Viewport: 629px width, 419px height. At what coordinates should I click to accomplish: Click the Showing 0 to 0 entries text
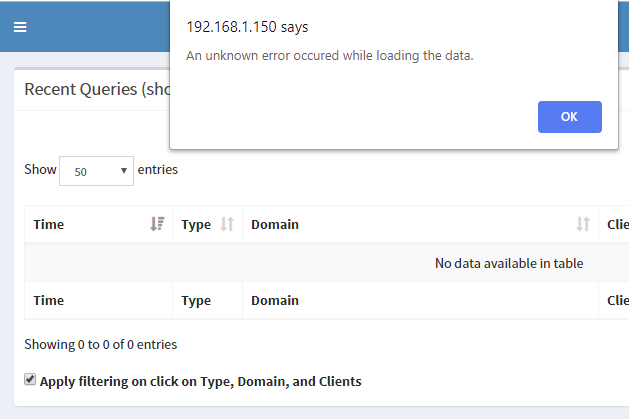click(x=101, y=344)
